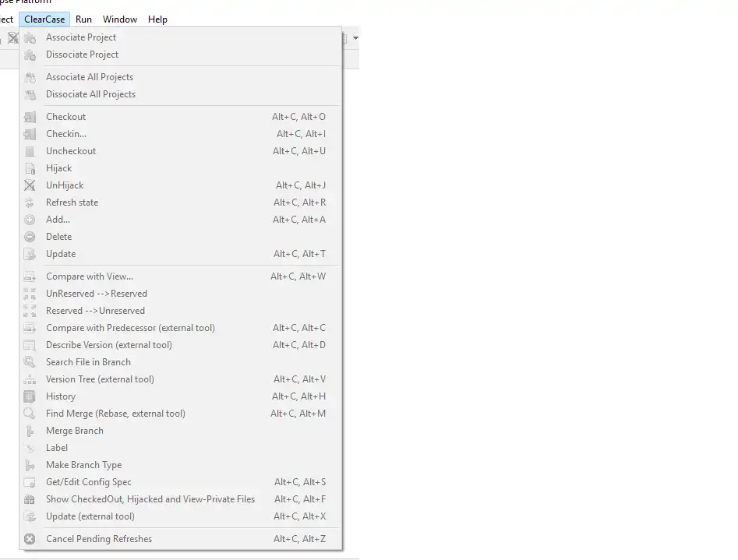Open Version Tree (external tool)
The image size is (738, 560).
pos(180,379)
